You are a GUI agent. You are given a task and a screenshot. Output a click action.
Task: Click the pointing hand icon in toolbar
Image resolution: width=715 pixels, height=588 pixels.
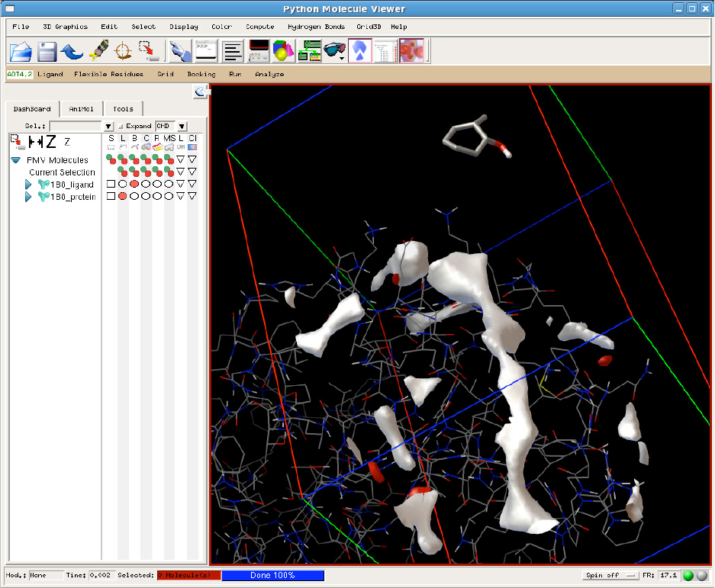(x=180, y=51)
